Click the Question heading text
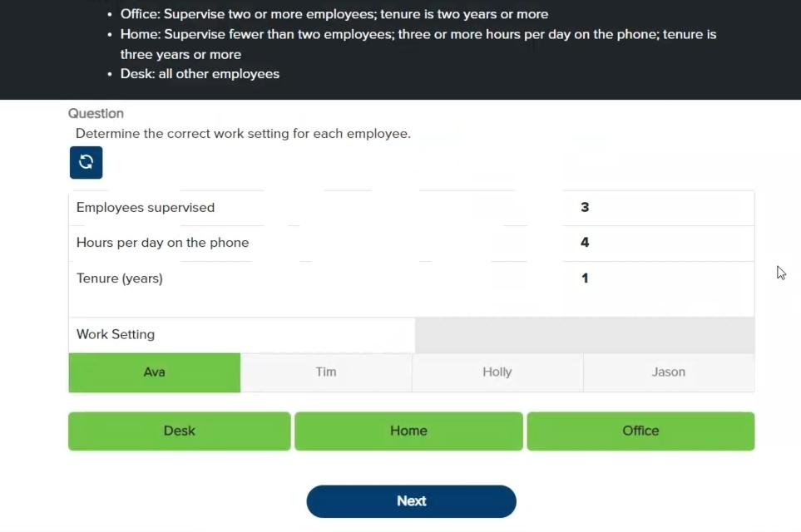The width and height of the screenshot is (801, 532). click(x=96, y=113)
